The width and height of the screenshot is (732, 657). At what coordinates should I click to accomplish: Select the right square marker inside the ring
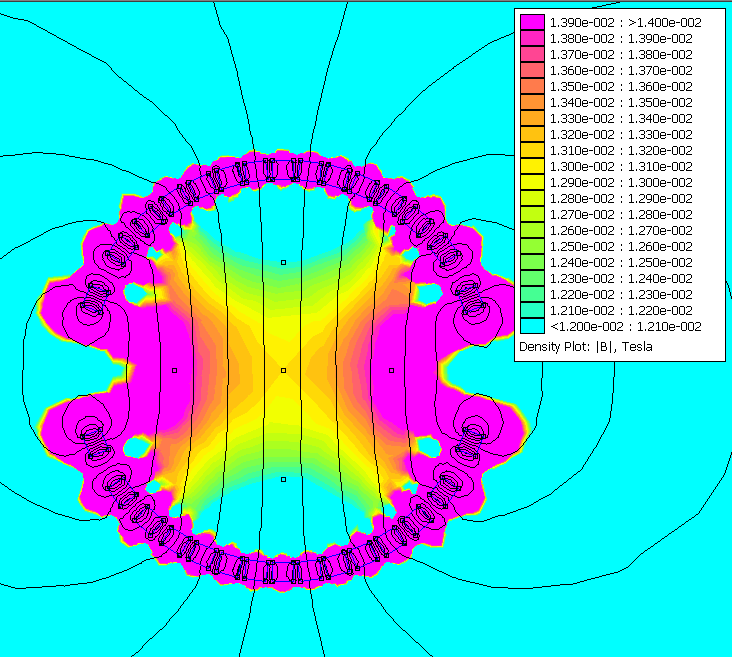pos(390,370)
